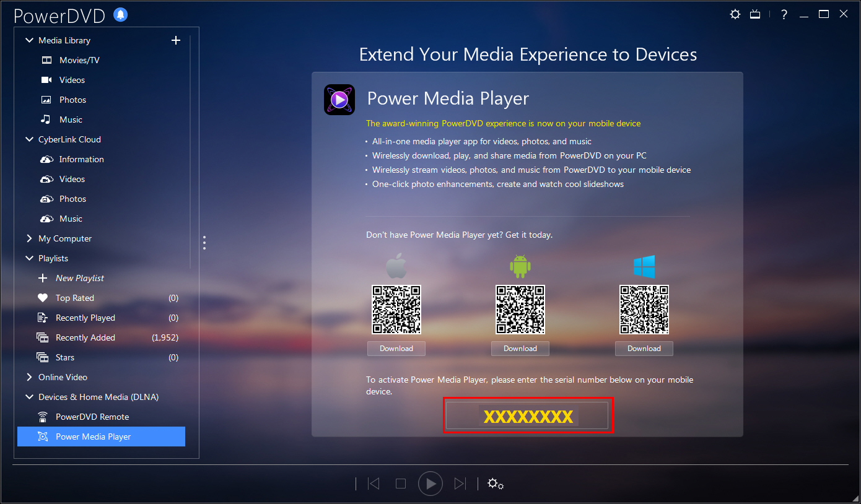This screenshot has width=861, height=504.
Task: Collapse the CyberLink Cloud section
Action: (x=29, y=139)
